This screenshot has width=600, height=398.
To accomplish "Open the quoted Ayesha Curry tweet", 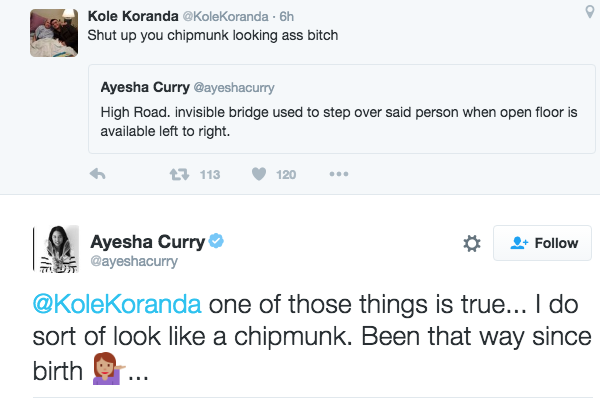I will click(342, 109).
